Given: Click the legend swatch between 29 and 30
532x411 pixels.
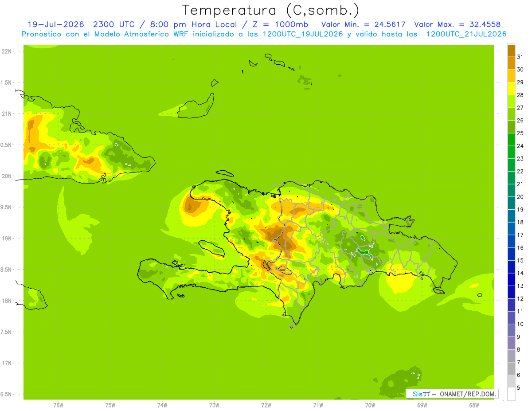Looking at the screenshot, I should click(x=511, y=76).
